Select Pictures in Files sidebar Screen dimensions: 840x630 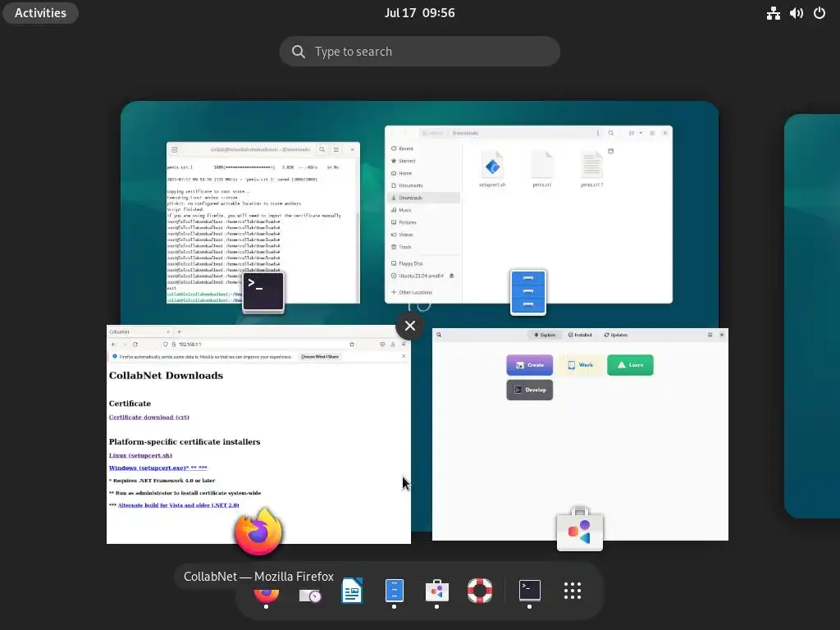click(x=423, y=222)
